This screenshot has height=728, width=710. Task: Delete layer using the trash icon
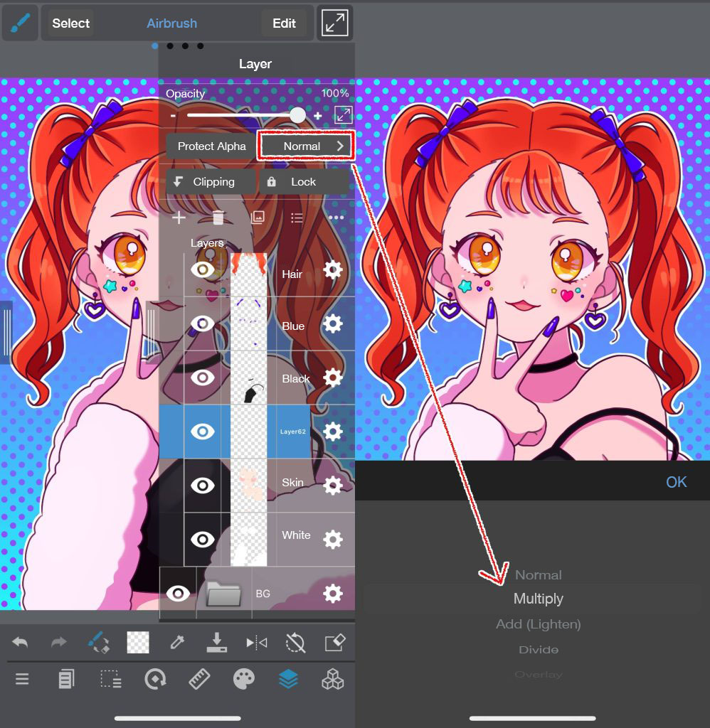(218, 218)
